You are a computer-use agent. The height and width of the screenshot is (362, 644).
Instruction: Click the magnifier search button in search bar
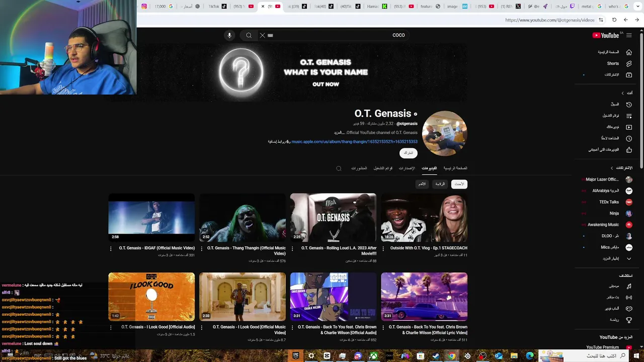click(249, 35)
